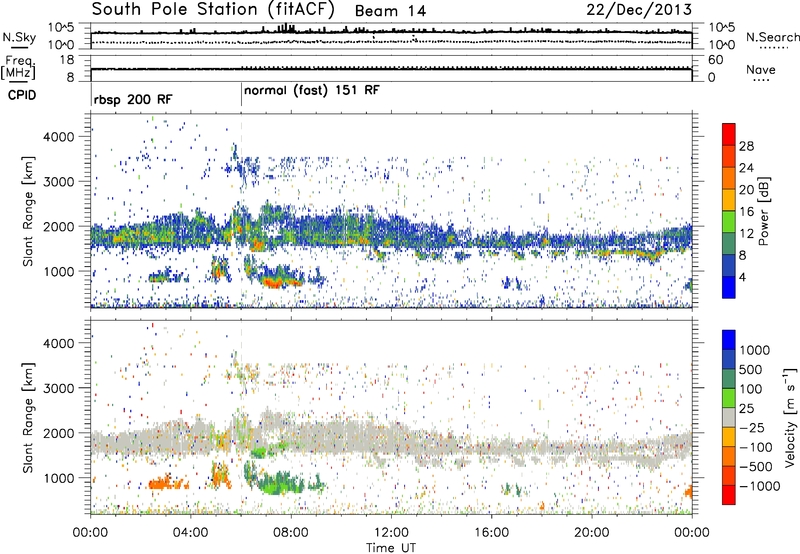
Task: Click the 'Beam 14' label
Action: [x=390, y=11]
